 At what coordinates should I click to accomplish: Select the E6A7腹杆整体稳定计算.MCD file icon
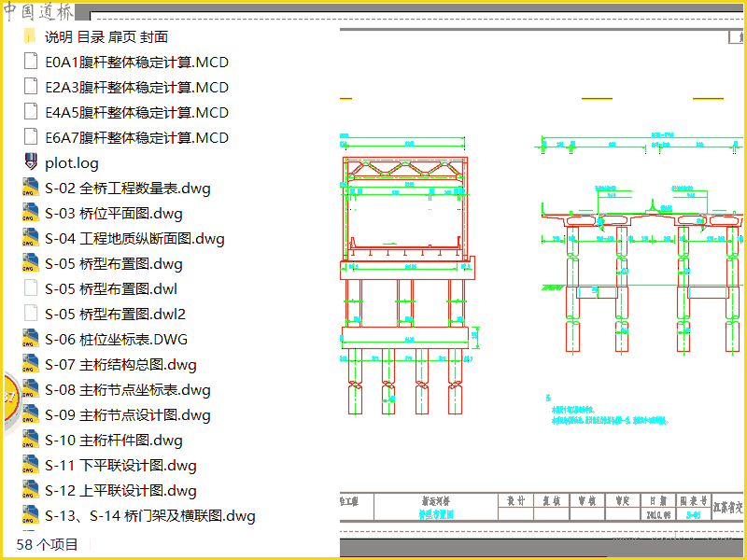coord(31,137)
